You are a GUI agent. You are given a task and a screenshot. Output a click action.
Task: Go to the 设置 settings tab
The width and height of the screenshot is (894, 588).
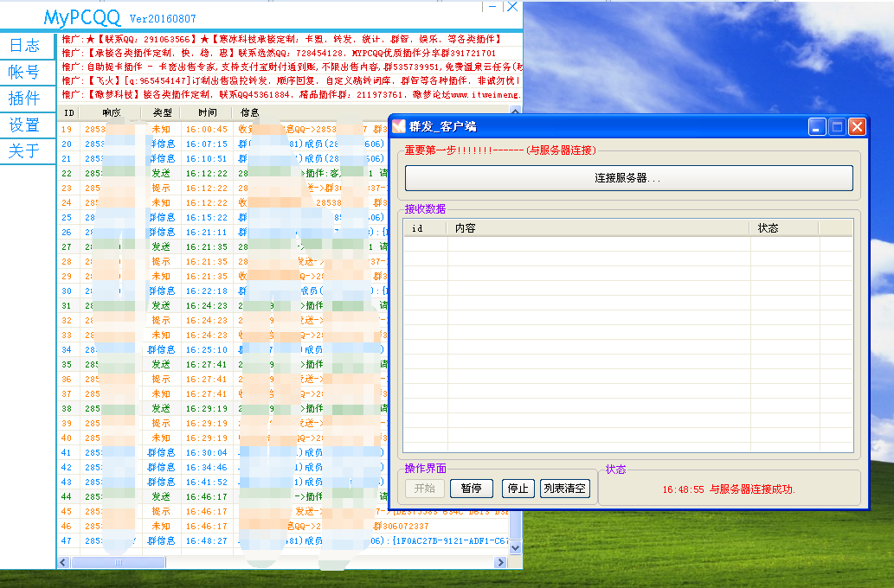point(25,125)
